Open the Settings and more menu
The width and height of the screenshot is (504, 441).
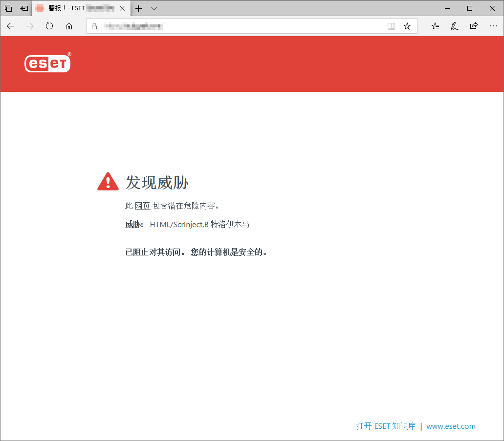pos(493,26)
